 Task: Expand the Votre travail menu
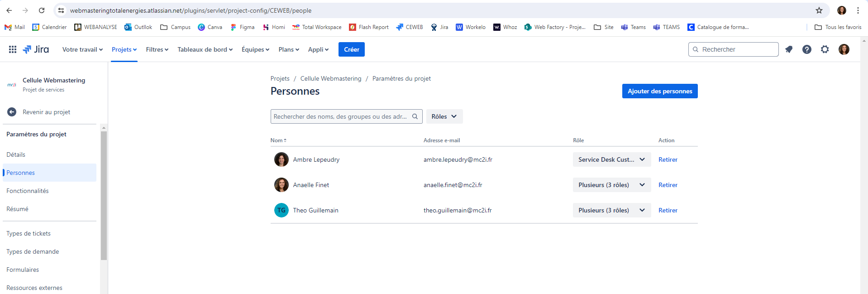tap(83, 49)
